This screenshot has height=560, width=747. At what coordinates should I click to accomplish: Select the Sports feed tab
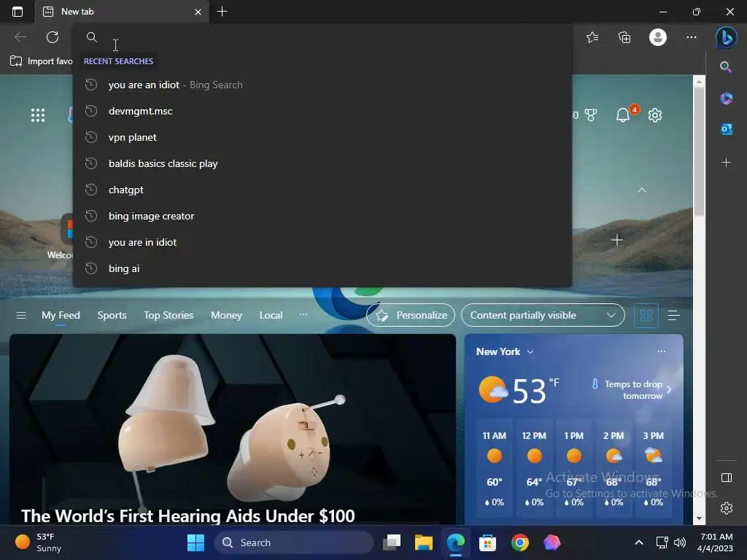click(112, 315)
